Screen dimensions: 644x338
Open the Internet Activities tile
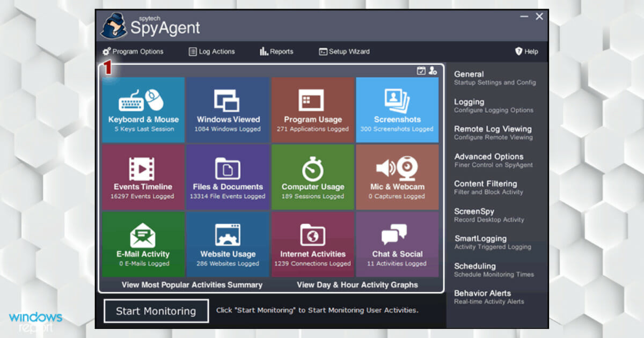pos(313,244)
